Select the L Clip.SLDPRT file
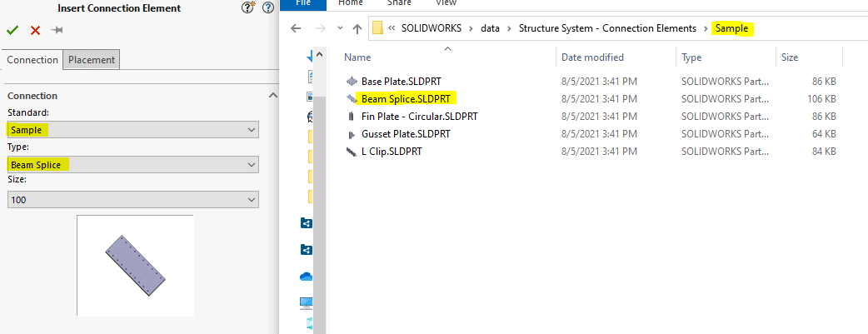This screenshot has height=334, width=868. (392, 152)
